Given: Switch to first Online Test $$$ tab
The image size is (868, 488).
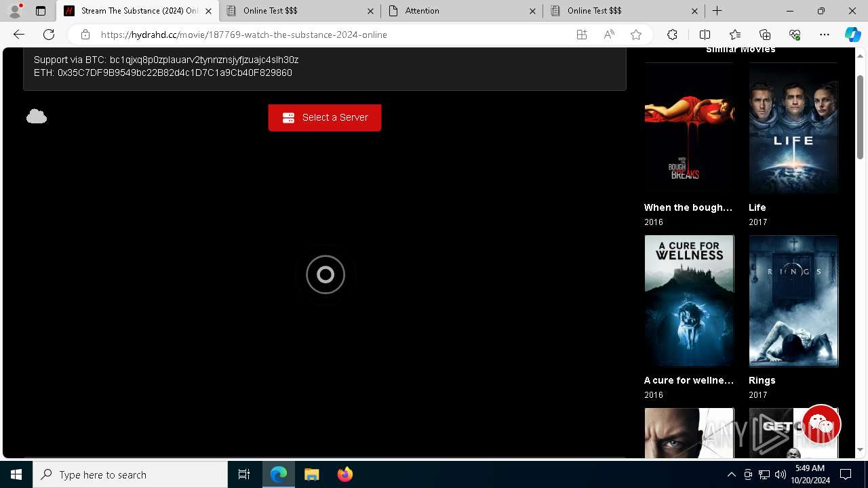Looking at the screenshot, I should (x=300, y=11).
